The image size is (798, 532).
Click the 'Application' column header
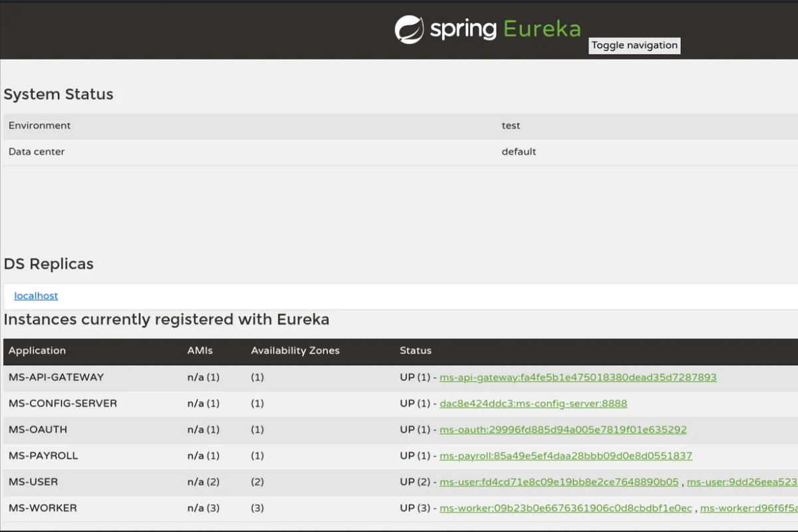(37, 350)
